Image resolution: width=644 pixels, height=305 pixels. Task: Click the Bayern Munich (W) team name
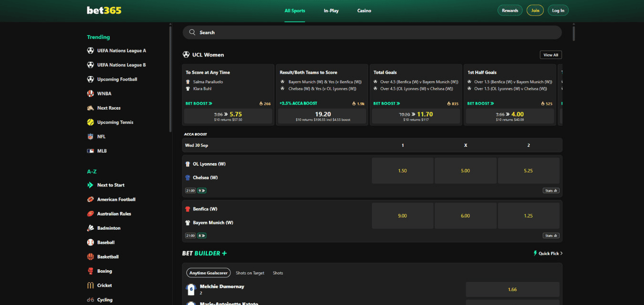[x=213, y=223]
